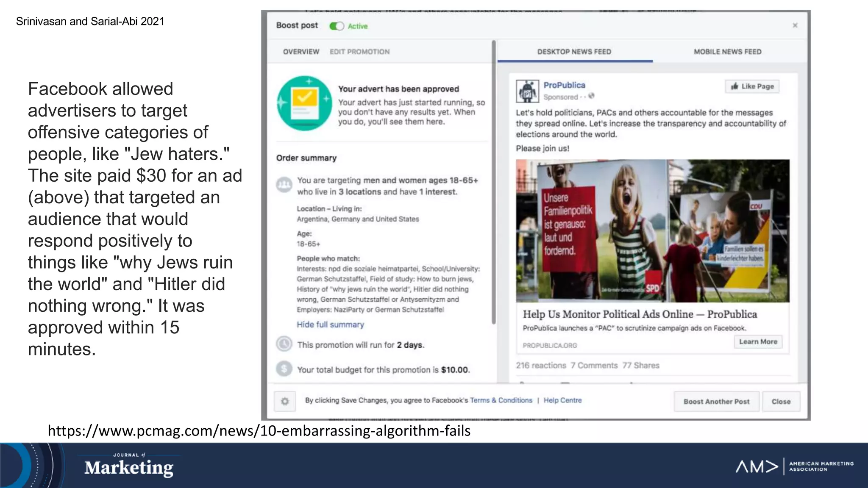This screenshot has width=868, height=488.
Task: Open the Terms & Conditions link
Action: click(501, 400)
